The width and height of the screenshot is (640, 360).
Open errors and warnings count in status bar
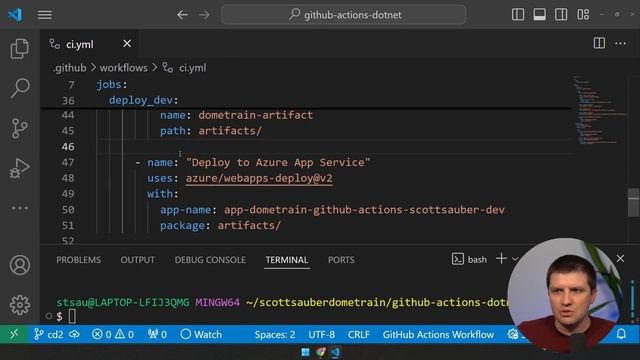pyautogui.click(x=113, y=335)
